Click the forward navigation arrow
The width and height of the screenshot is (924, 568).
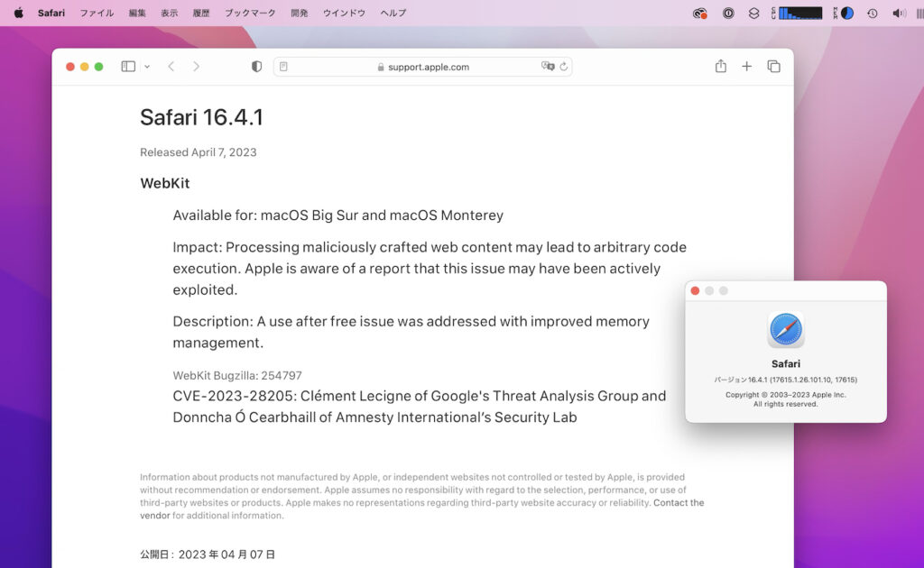pos(197,66)
